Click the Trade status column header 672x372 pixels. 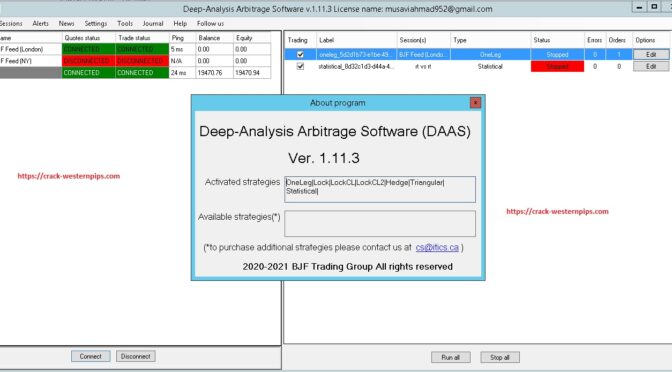(x=142, y=38)
